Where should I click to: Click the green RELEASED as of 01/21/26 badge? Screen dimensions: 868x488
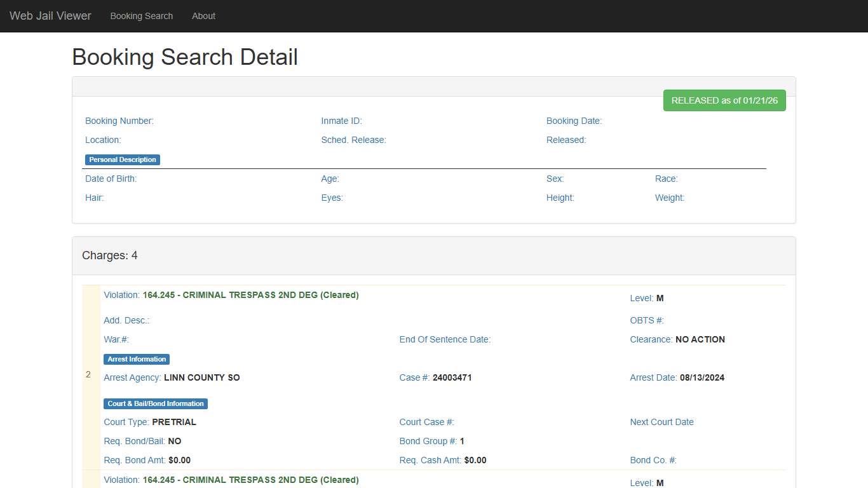tap(724, 100)
